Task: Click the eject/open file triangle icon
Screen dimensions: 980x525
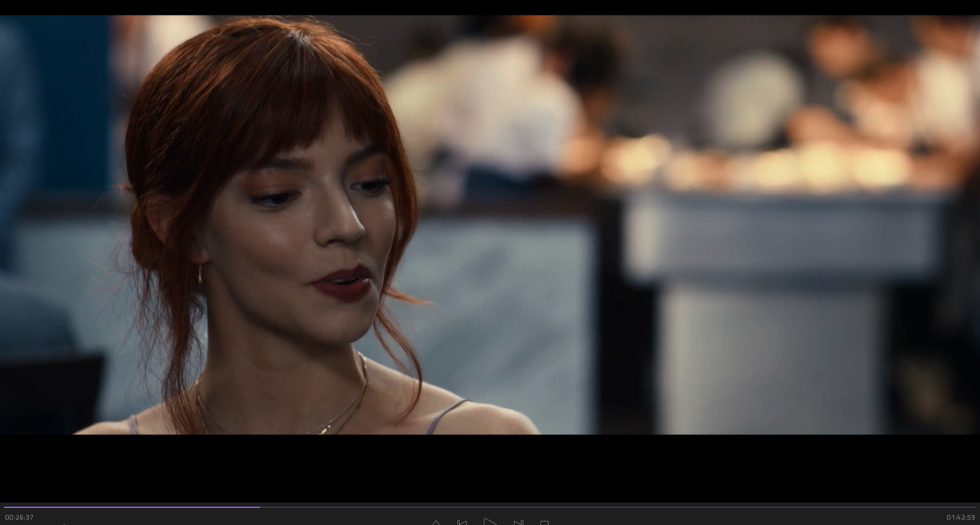Action: (x=435, y=523)
